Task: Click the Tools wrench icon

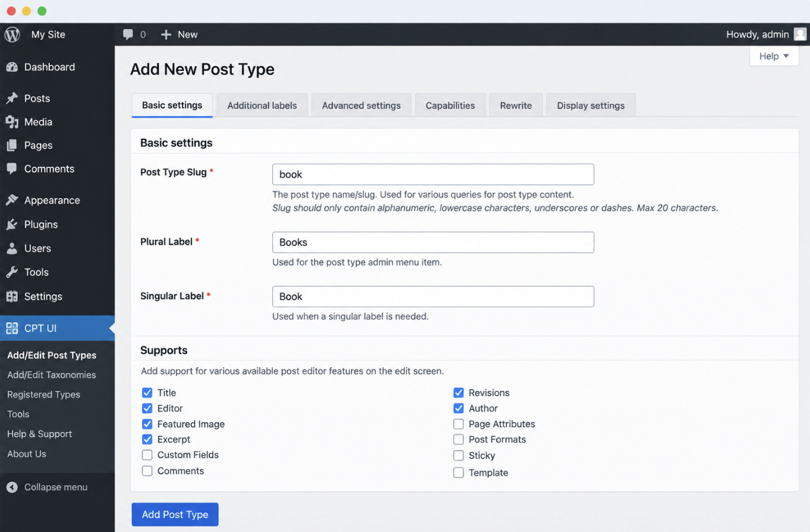Action: point(12,272)
